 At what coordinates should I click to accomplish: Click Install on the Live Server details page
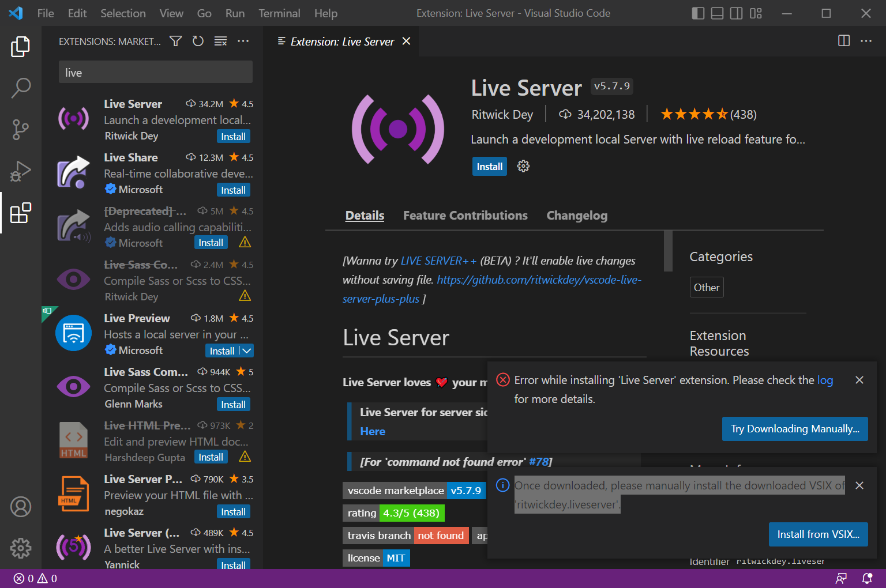(x=489, y=166)
